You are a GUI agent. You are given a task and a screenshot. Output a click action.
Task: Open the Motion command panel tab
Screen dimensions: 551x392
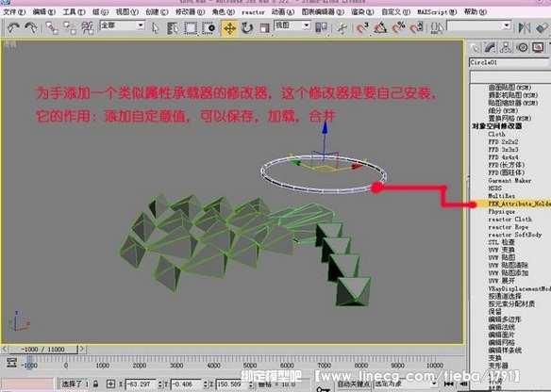point(523,47)
